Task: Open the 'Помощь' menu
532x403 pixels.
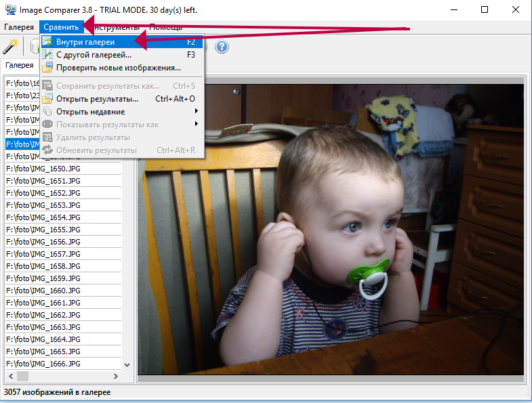Action: pos(165,27)
